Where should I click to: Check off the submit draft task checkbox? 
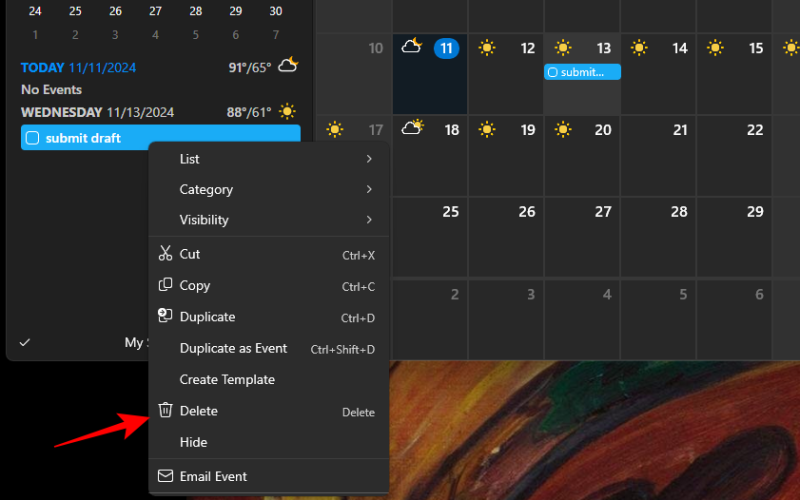click(32, 138)
